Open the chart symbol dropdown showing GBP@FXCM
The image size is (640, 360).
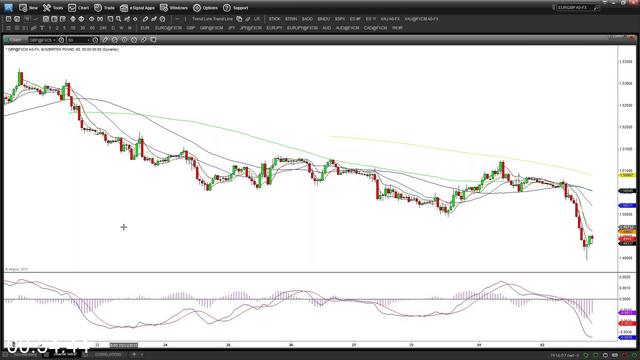(42, 40)
